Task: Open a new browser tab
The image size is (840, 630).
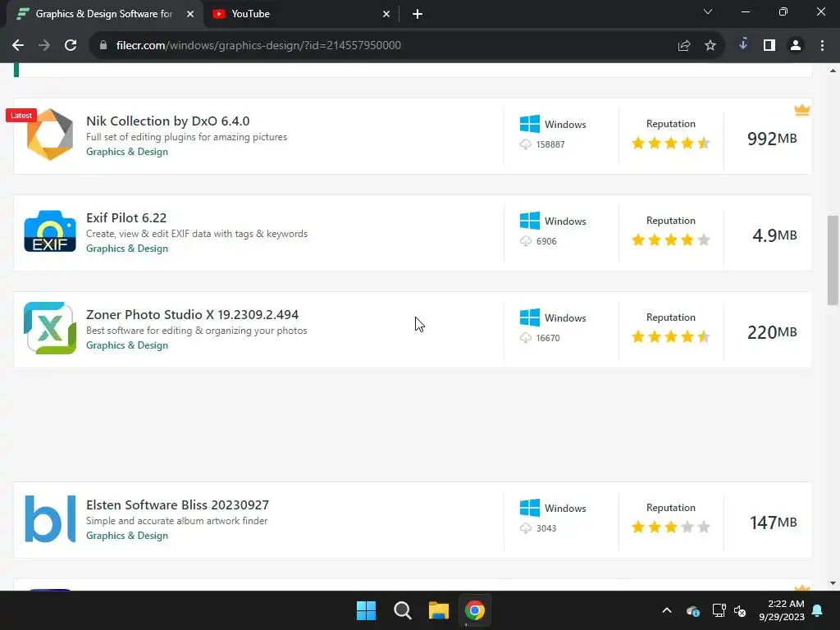Action: (418, 14)
